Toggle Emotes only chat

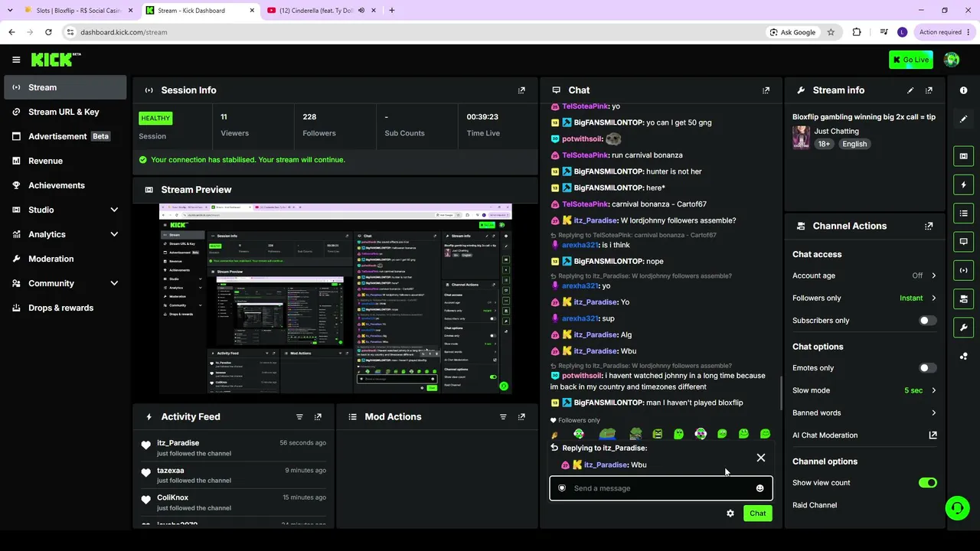pos(927,368)
